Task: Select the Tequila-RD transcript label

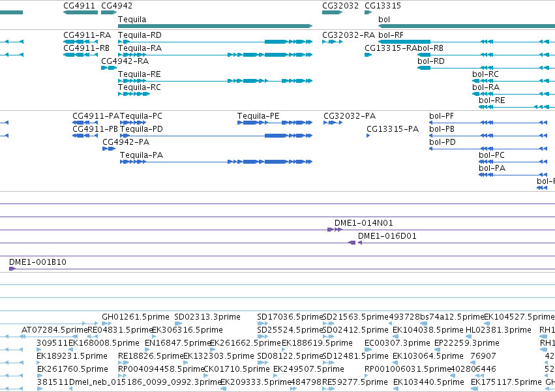Action: [140, 35]
